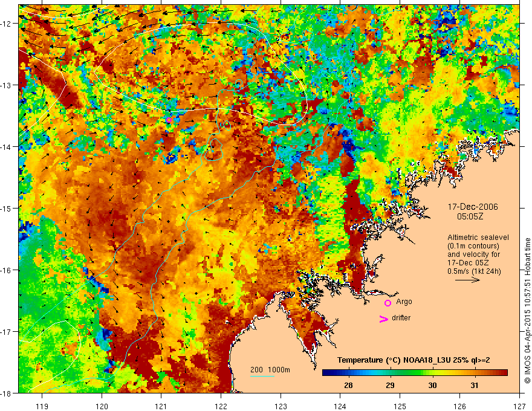Click the latitude axis label '-13'
This screenshot has height=411, width=532.
[x=7, y=85]
